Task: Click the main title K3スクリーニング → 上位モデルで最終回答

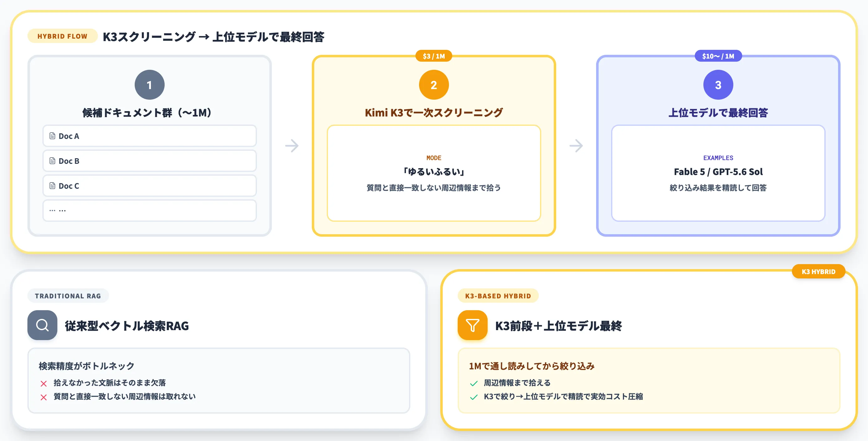Action: point(213,36)
